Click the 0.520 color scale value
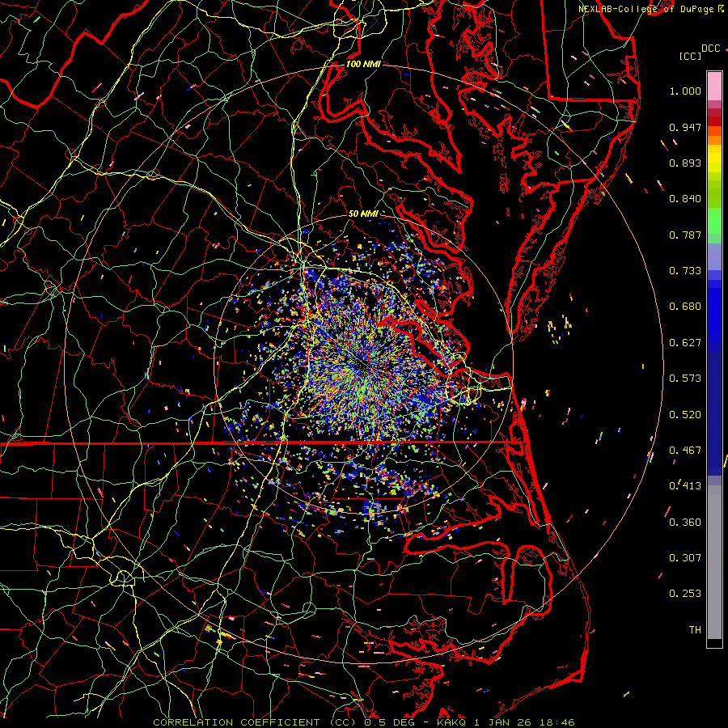Viewport: 728px width, 728px height. click(685, 415)
